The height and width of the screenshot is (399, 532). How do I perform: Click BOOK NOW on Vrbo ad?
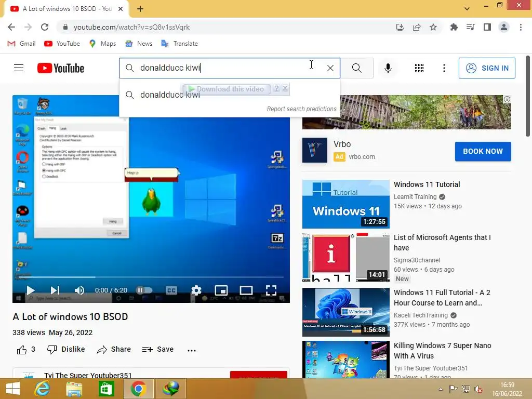[483, 151]
